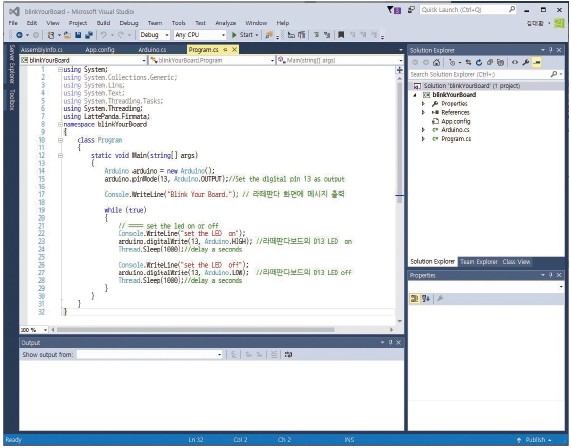
Task: Click the Search Solution Explorer field
Action: click(x=485, y=74)
